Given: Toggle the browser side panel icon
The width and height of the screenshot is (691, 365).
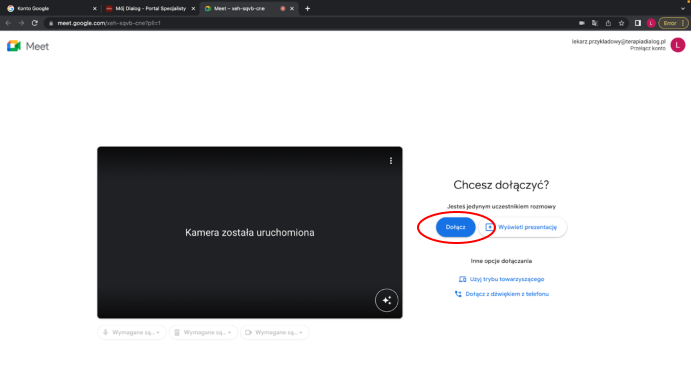Looking at the screenshot, I should 638,23.
